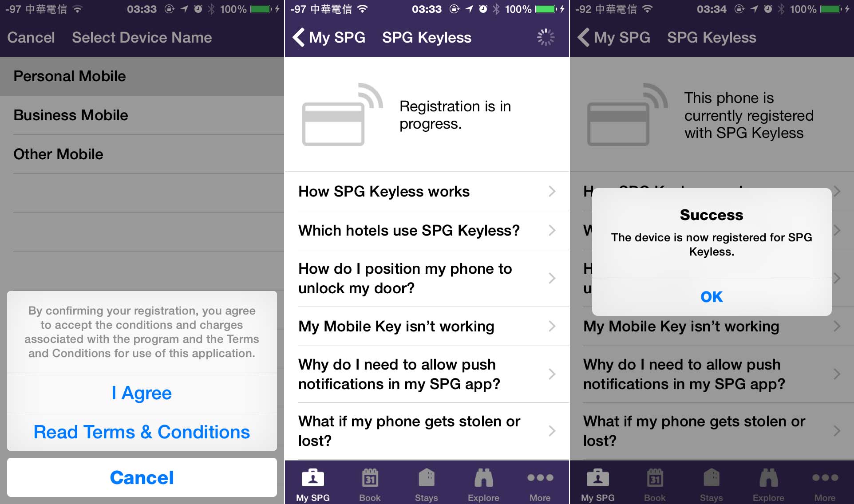Pick Other Mobile device name
This screenshot has width=854, height=504.
coord(142,154)
